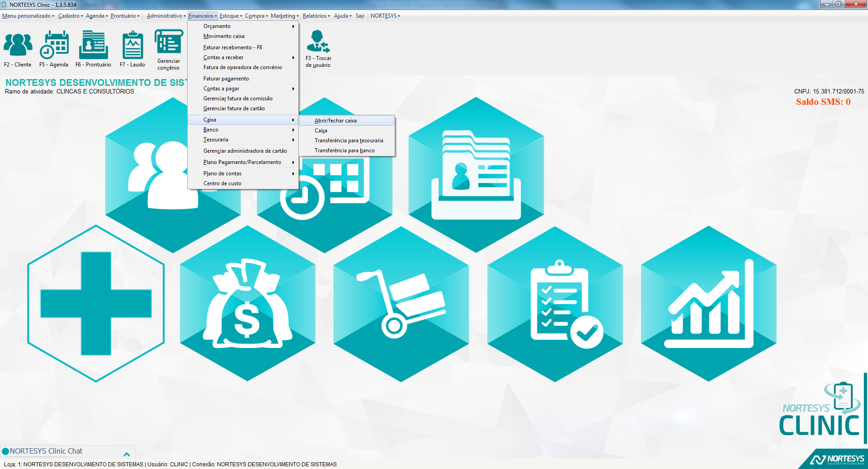Expand the Orçamento submenu

coord(243,26)
